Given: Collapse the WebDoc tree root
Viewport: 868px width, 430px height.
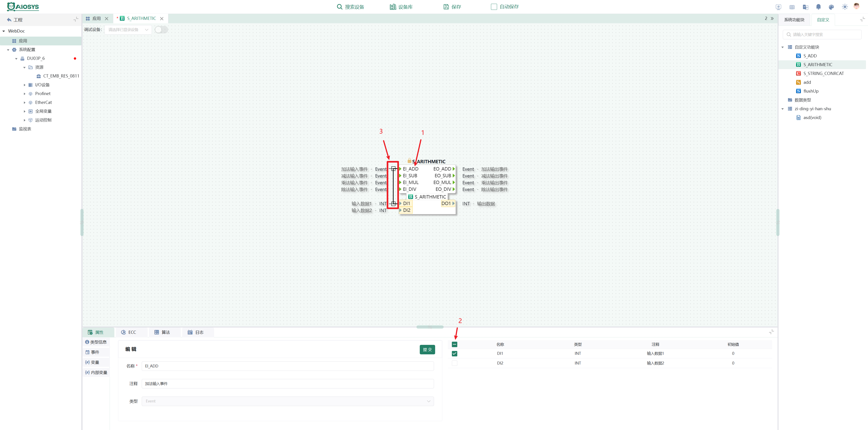Looking at the screenshot, I should (x=4, y=31).
